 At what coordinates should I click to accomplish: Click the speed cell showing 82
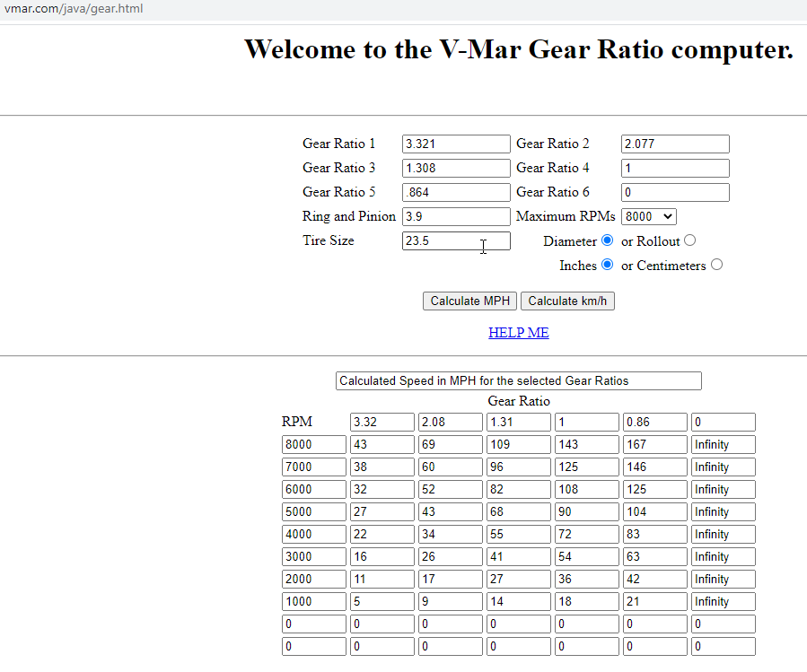tap(518, 489)
